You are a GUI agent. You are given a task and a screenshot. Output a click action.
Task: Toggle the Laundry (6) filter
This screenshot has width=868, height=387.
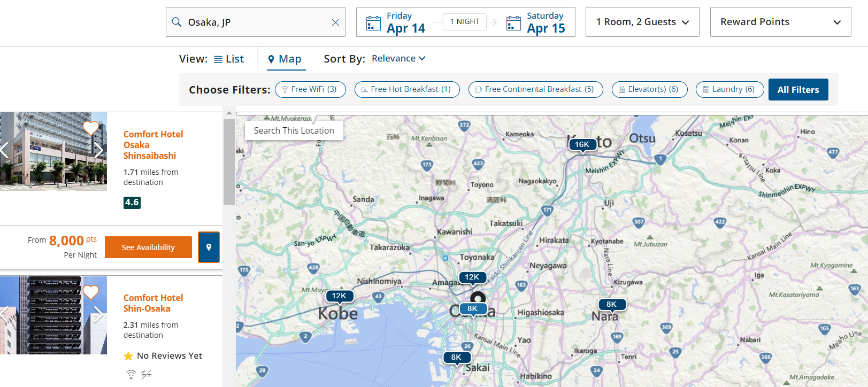click(x=730, y=89)
